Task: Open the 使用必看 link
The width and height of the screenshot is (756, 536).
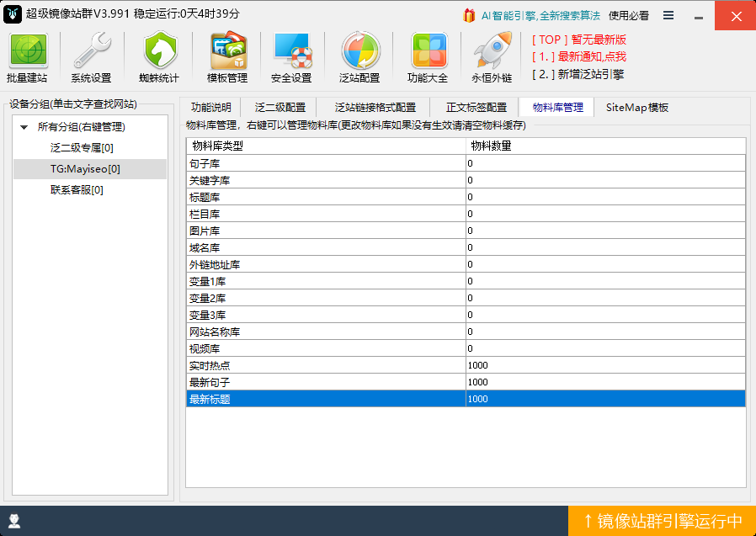Action: (x=629, y=15)
